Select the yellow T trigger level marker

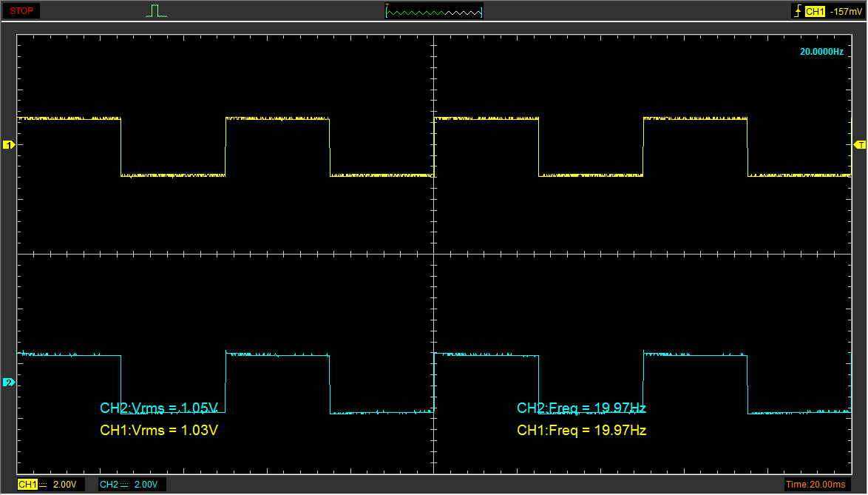pos(860,145)
